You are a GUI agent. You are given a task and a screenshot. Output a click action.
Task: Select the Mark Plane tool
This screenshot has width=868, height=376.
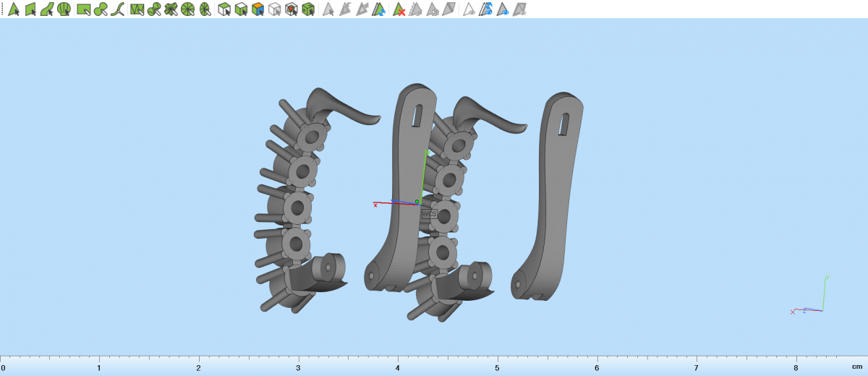coord(30,9)
